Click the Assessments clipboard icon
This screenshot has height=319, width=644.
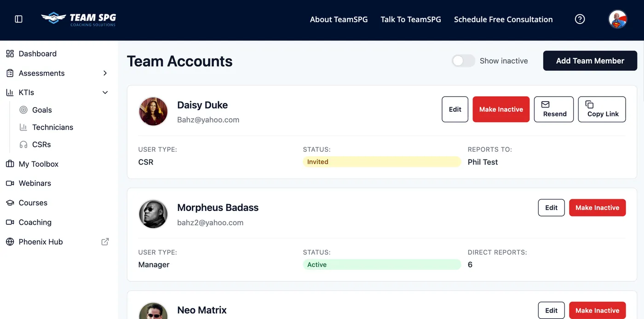coord(10,73)
